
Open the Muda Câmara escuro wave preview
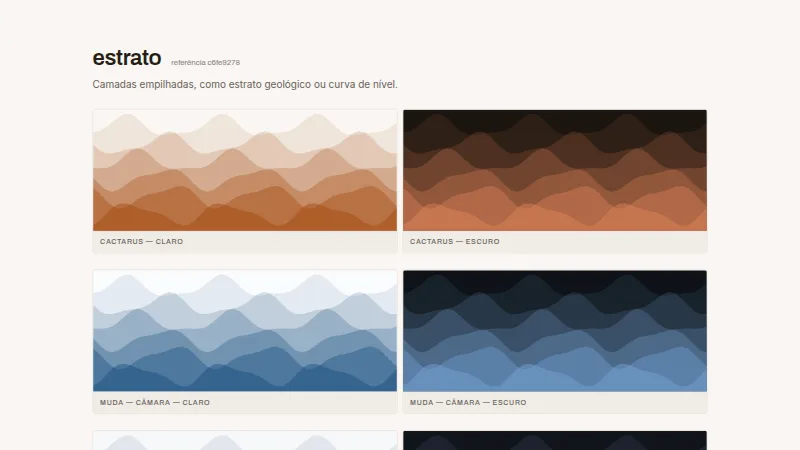(x=555, y=331)
